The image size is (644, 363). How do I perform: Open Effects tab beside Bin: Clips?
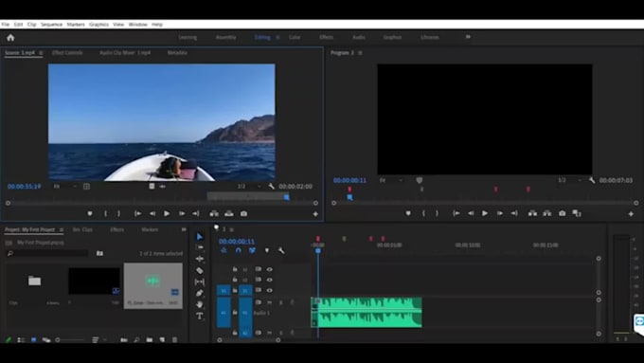coord(117,229)
